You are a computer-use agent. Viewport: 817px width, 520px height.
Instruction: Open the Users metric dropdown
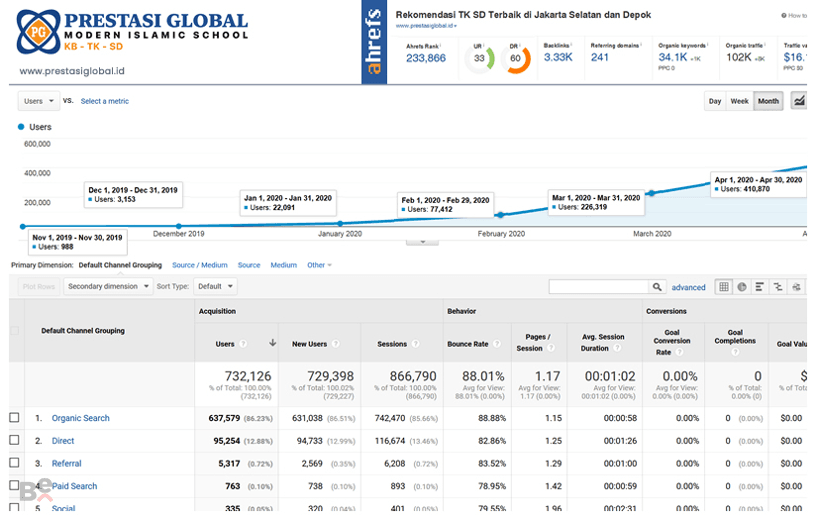click(39, 101)
